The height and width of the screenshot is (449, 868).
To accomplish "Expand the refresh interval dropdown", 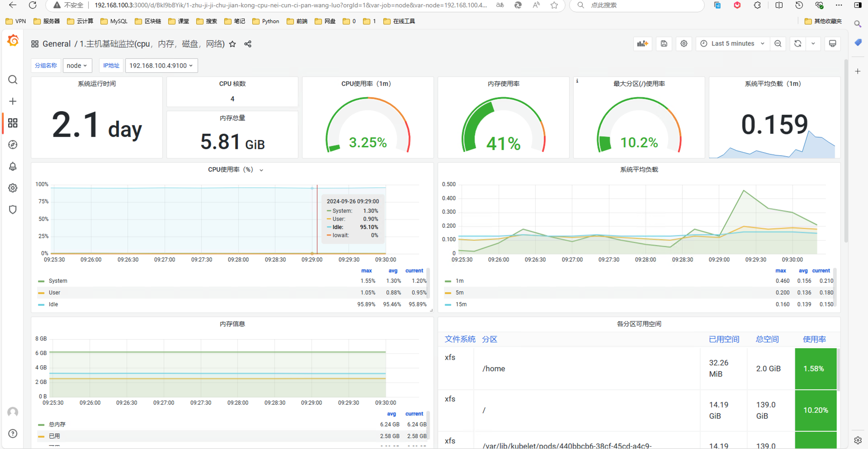I will [x=813, y=43].
